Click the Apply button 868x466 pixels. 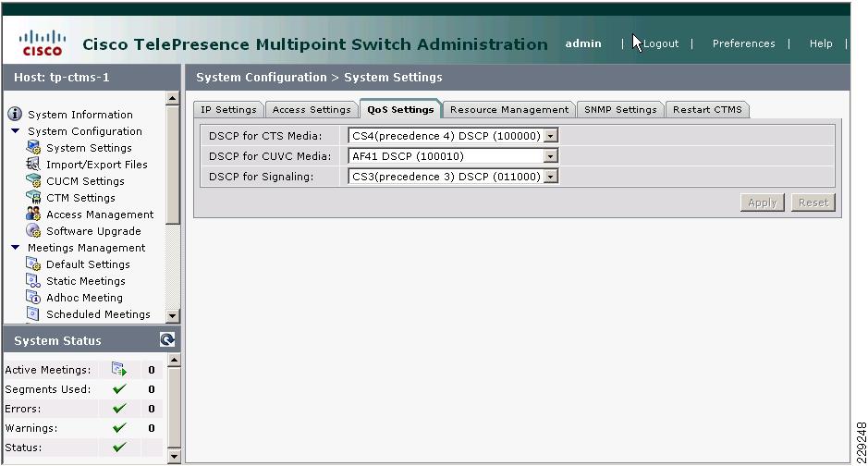[763, 202]
